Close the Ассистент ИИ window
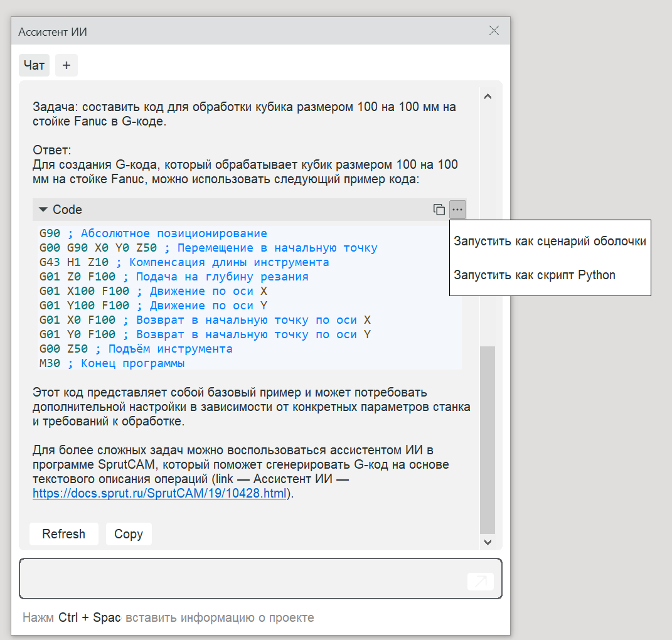The height and width of the screenshot is (640, 672). click(x=494, y=31)
